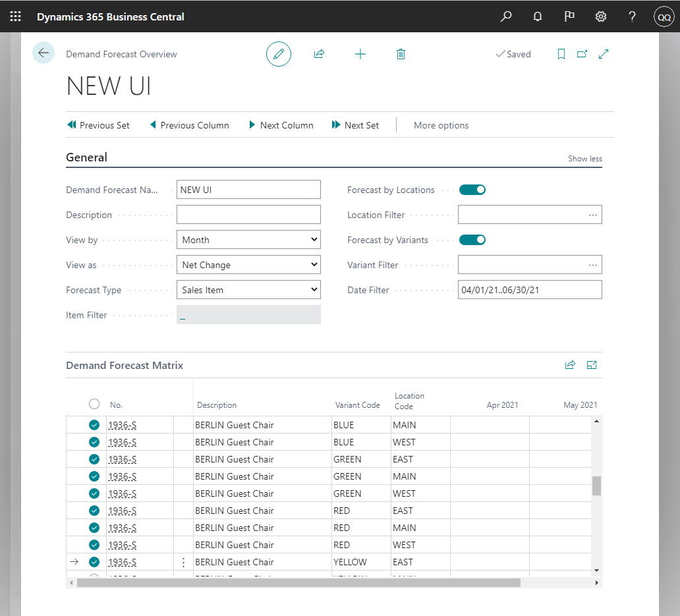Click the Date Filter field
This screenshot has height=616, width=680.
530,290
